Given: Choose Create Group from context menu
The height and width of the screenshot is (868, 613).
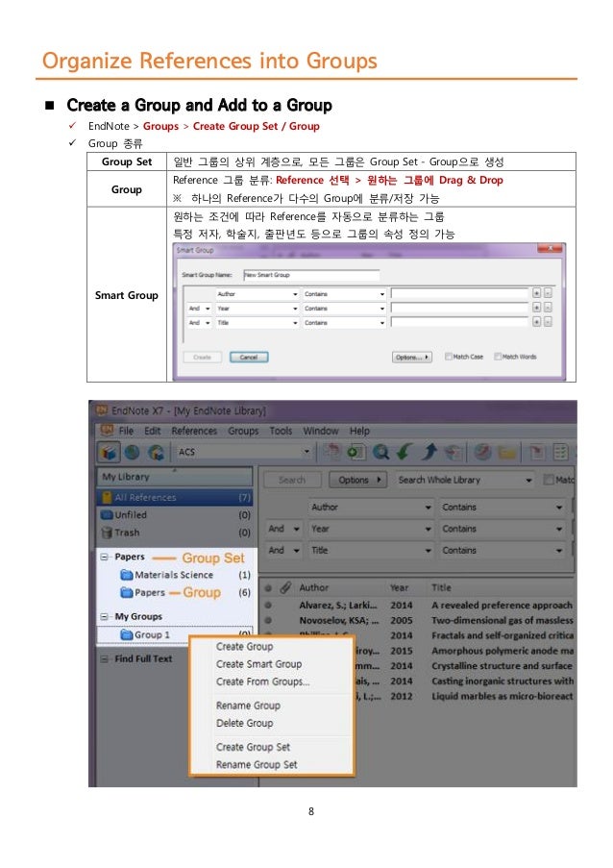Looking at the screenshot, I should tap(245, 646).
